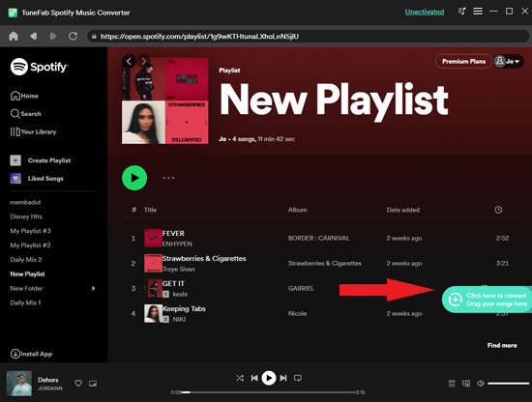The width and height of the screenshot is (532, 402).
Task: Open the Nicole album link
Action: (x=297, y=313)
